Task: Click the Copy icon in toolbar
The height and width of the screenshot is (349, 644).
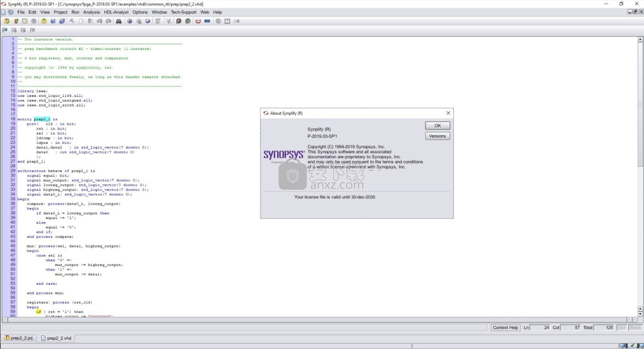Action: (81, 21)
